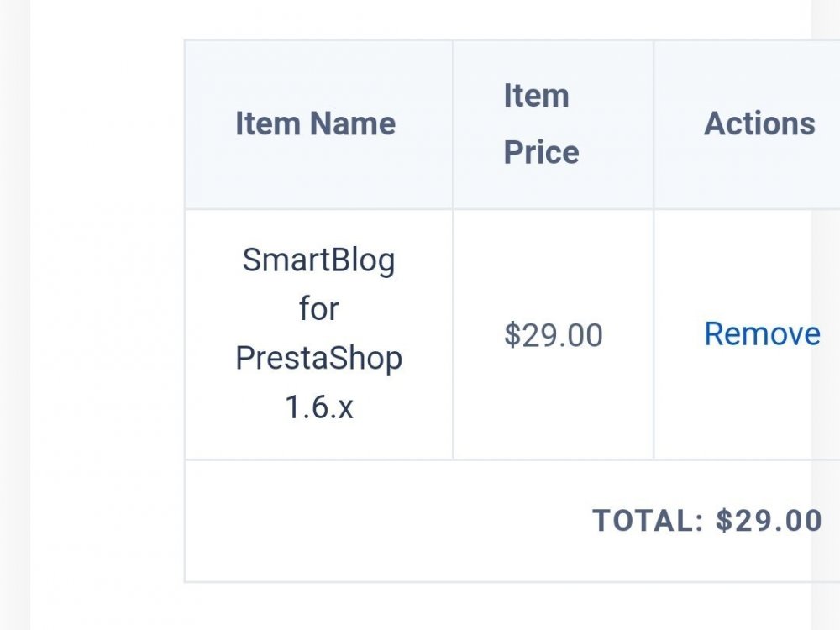Screen dimensions: 840x630
Task: Click the Actions column header
Action: pos(759,124)
